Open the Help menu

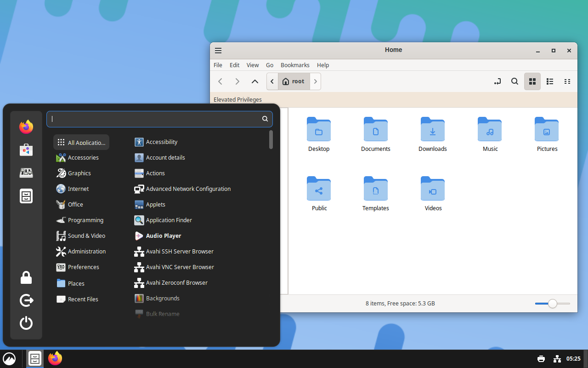[323, 65]
